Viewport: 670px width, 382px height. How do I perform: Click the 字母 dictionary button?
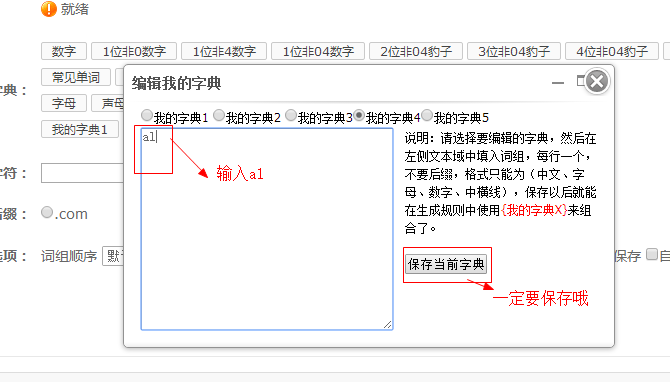pyautogui.click(x=64, y=103)
